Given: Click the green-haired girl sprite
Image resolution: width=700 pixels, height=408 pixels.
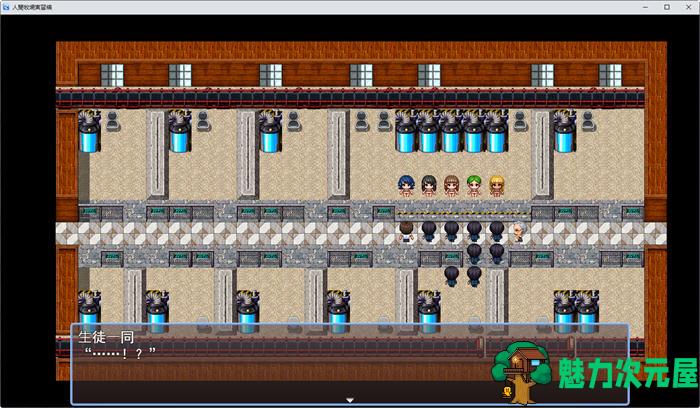Looking at the screenshot, I should [x=474, y=186].
